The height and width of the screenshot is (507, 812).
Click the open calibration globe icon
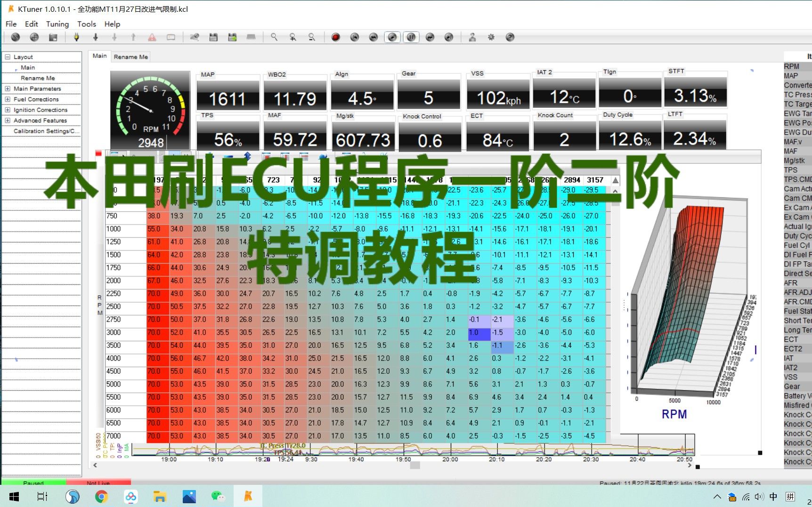coord(34,37)
